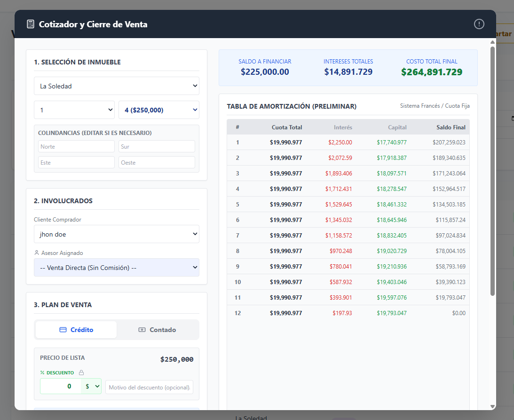Click the credit card icon in Crédito tab
Viewport: 514px width, 420px height.
tap(63, 330)
